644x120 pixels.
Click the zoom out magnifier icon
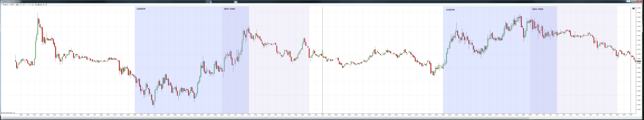tap(26, 5)
